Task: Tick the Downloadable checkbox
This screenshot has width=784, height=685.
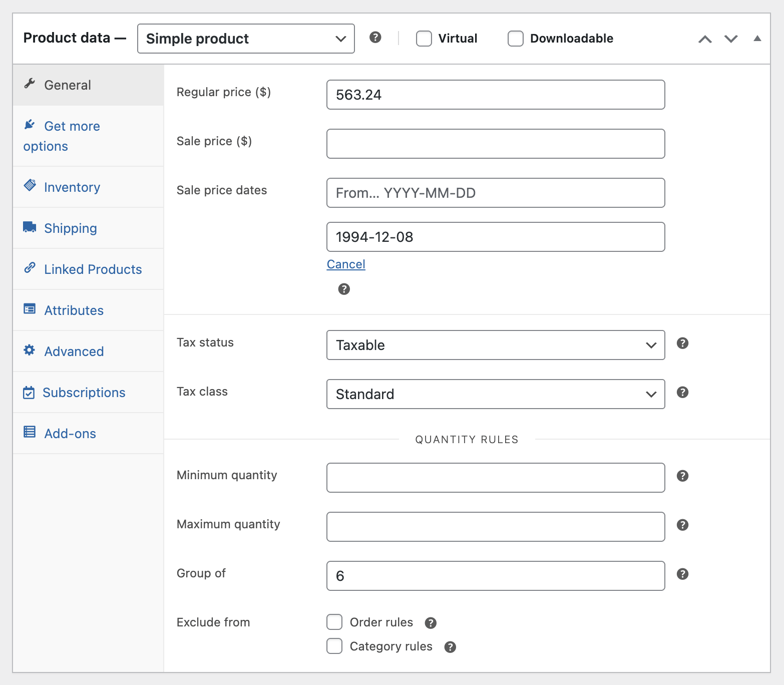Action: click(516, 39)
